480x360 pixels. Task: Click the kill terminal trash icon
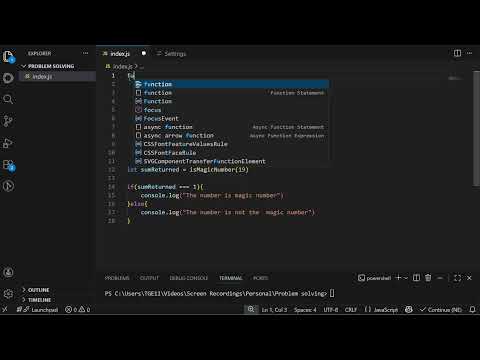coord(428,278)
